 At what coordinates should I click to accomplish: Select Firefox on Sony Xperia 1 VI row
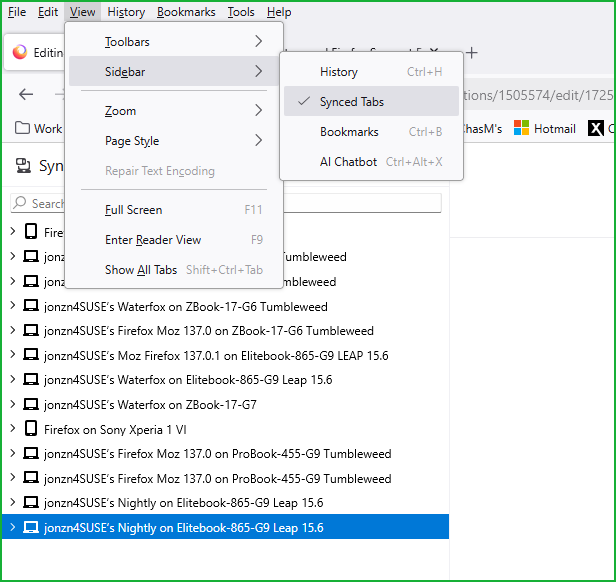(226, 429)
